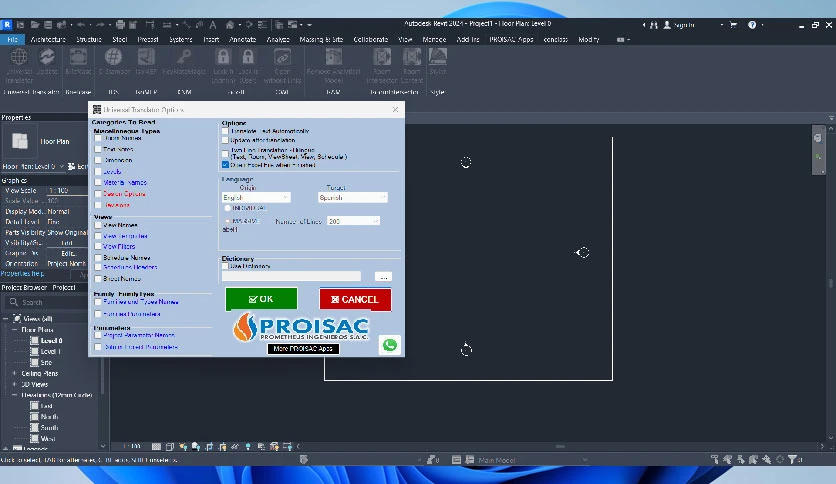Click the detail level grid icon in view bar
Screen dimensions: 836x484
click(156, 446)
